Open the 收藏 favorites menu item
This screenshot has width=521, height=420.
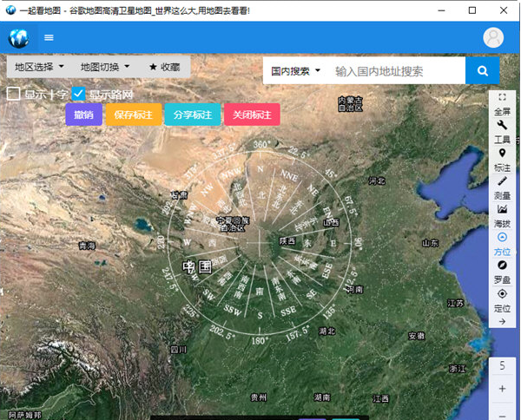(x=164, y=67)
